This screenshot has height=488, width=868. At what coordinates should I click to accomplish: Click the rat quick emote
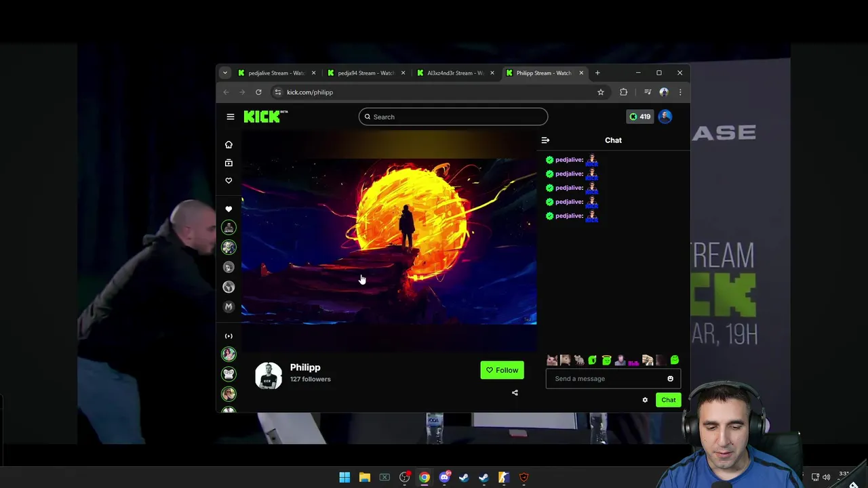coord(579,361)
